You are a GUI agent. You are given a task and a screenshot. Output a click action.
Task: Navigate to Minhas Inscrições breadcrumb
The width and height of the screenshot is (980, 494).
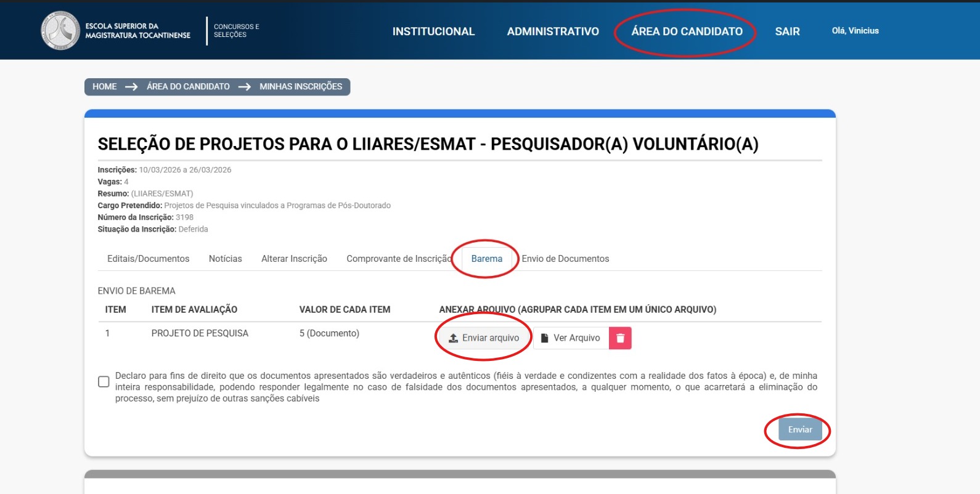300,87
